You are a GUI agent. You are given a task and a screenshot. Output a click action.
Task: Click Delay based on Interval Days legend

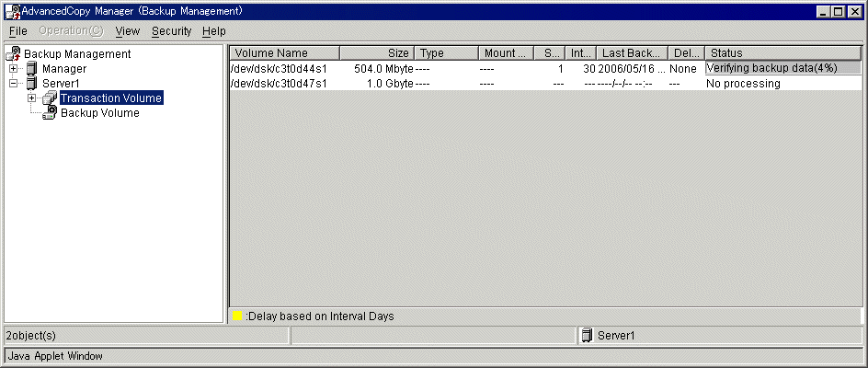(319, 316)
